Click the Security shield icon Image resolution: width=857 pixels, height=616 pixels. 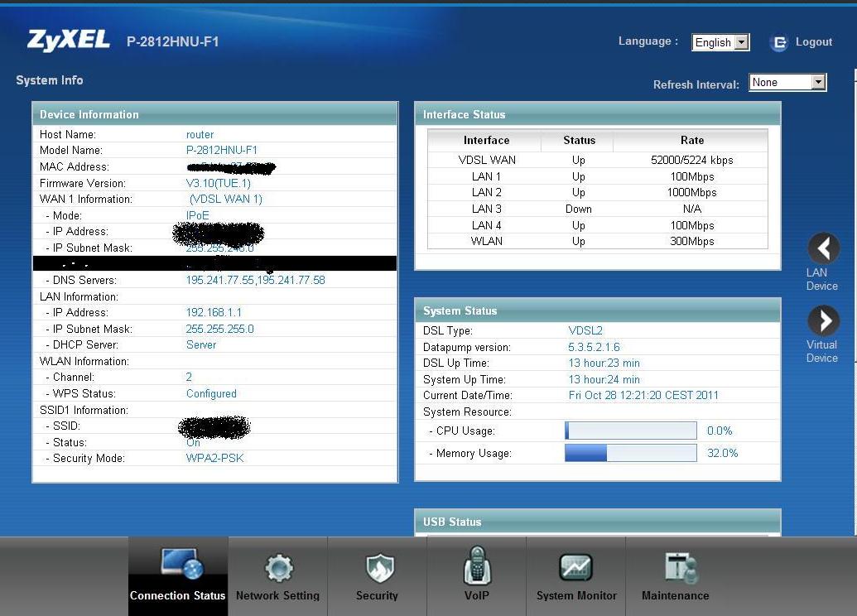pyautogui.click(x=380, y=567)
